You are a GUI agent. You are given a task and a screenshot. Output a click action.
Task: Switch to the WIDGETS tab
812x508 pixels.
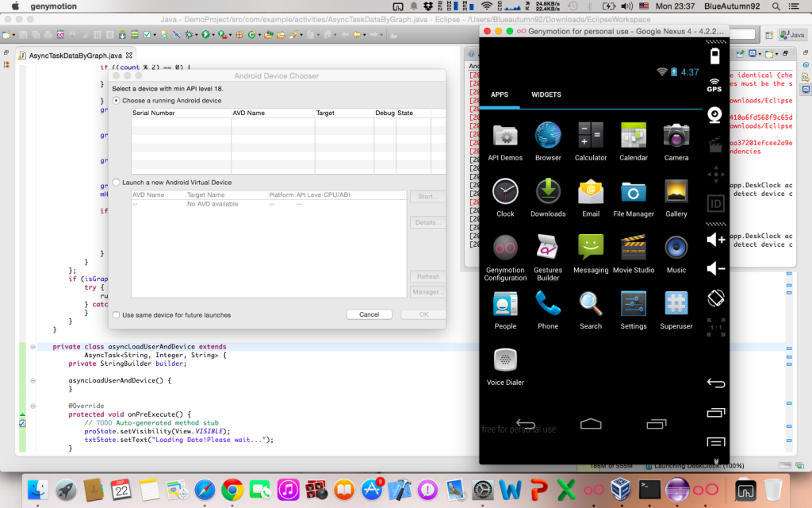tap(546, 95)
